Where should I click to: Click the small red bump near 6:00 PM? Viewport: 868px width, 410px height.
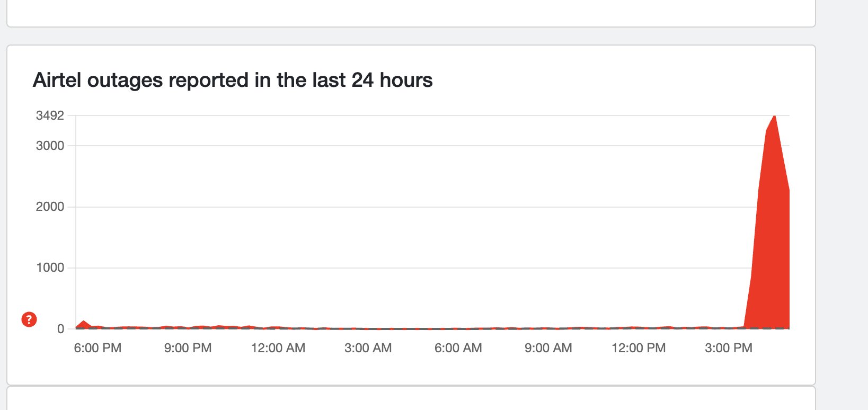pyautogui.click(x=83, y=323)
